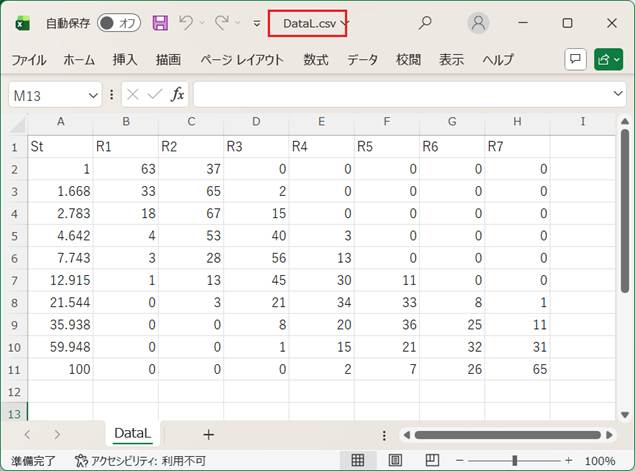This screenshot has width=635, height=471.
Task: Open the comments speech bubble icon
Action: (575, 60)
